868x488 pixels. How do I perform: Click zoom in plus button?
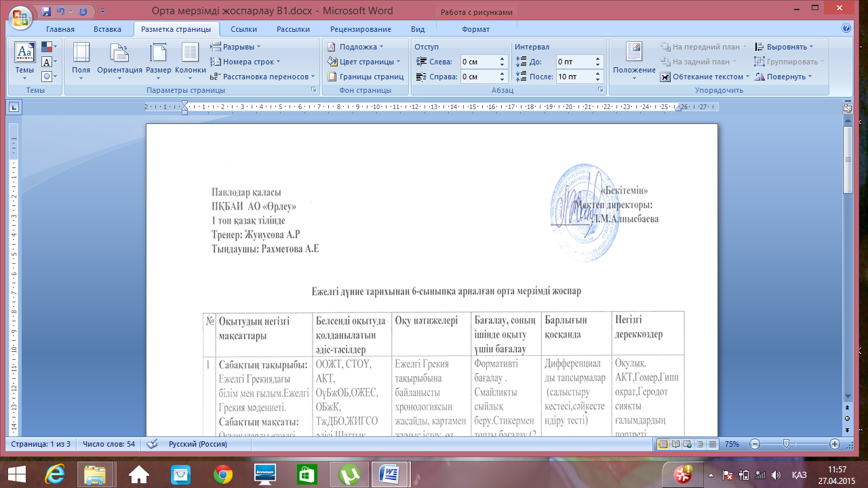(834, 444)
